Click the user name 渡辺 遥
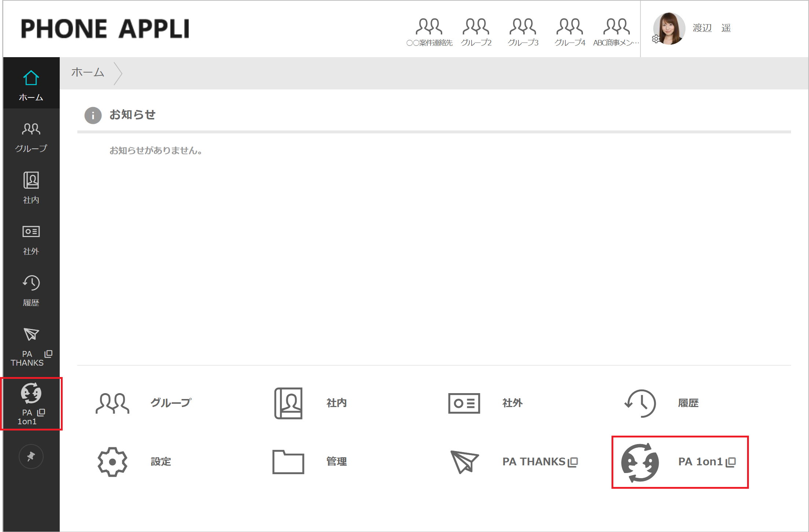The height and width of the screenshot is (532, 809). point(712,28)
